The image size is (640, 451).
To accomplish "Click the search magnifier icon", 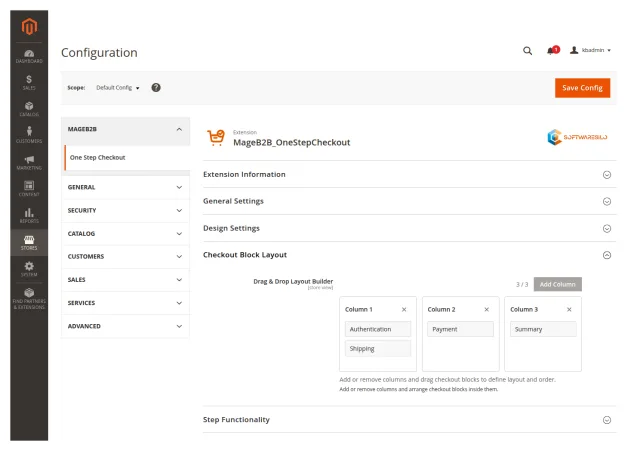I will (527, 51).
